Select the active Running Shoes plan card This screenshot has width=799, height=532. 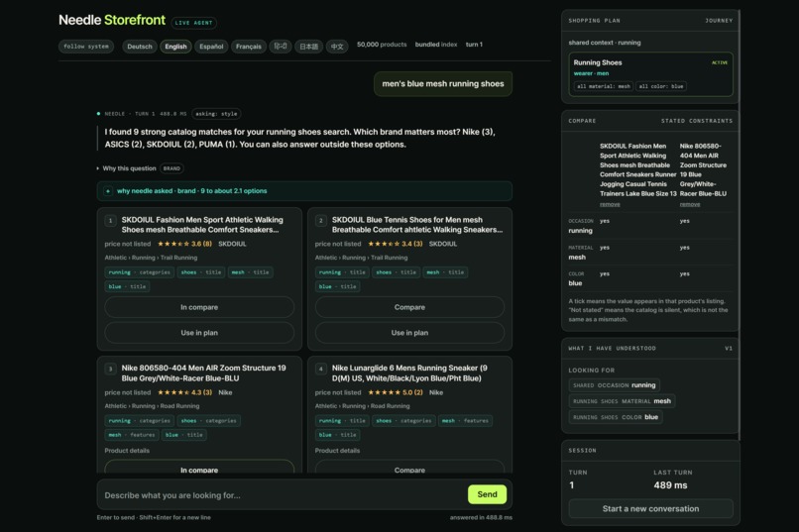(x=650, y=74)
